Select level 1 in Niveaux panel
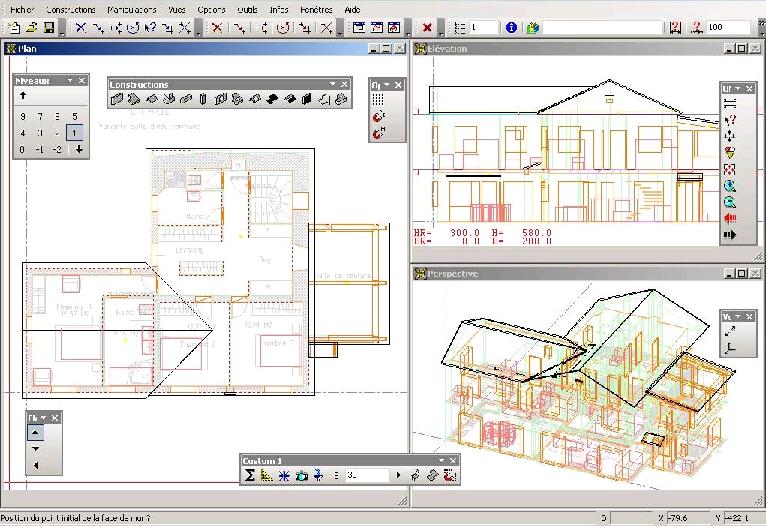Image resolution: width=766 pixels, height=526 pixels. [74, 133]
